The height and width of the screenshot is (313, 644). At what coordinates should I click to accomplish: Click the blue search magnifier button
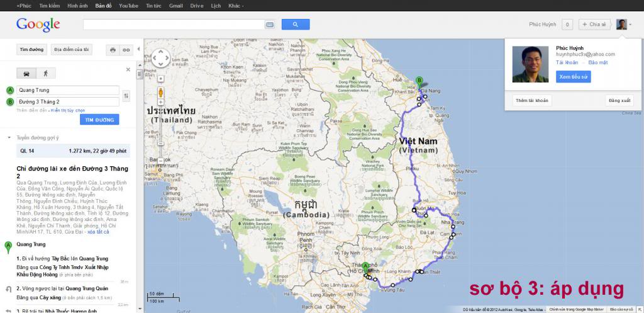coord(296,25)
